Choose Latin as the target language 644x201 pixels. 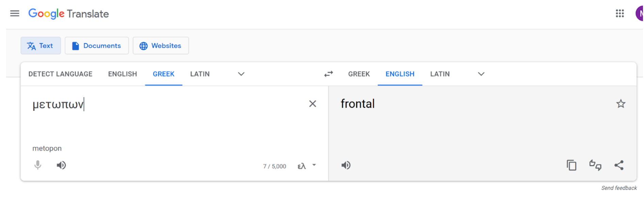440,74
